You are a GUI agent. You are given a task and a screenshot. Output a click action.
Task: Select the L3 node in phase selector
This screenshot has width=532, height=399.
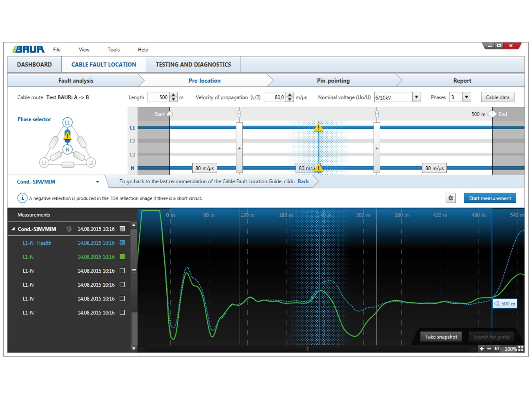pos(44,162)
